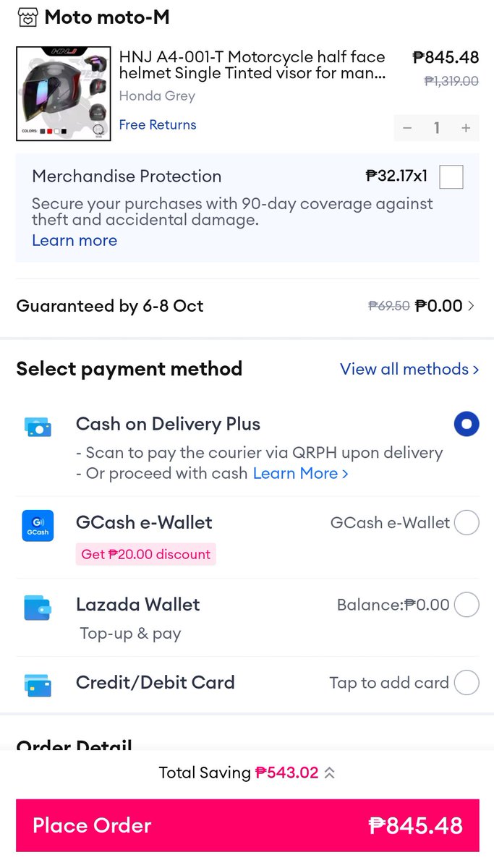The width and height of the screenshot is (494, 868).
Task: Open shipping options via ₱0.00 chevron
Action: 472,306
